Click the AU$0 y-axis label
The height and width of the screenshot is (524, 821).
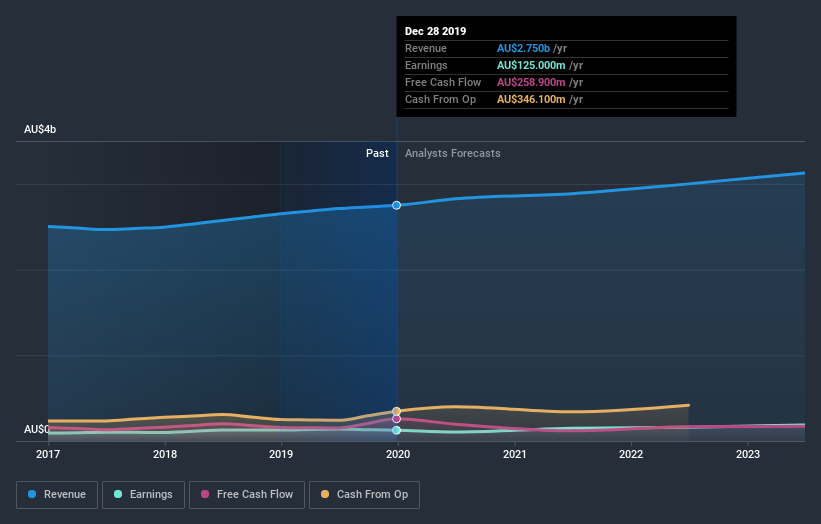click(36, 429)
